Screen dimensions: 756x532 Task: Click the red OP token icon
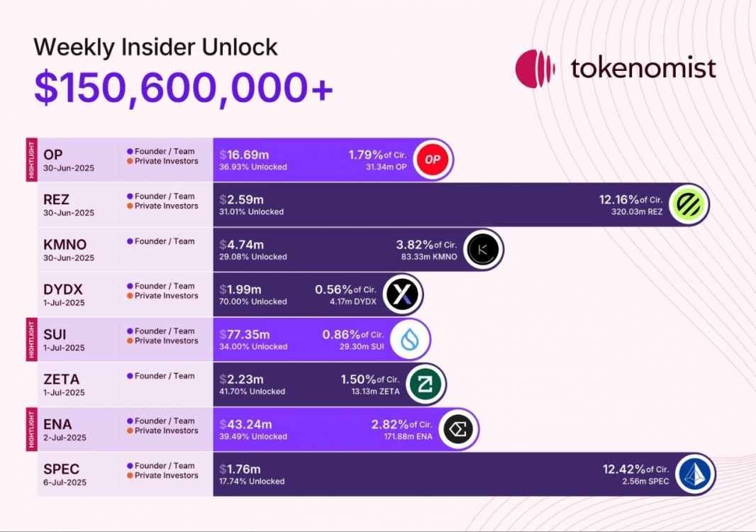click(x=432, y=160)
